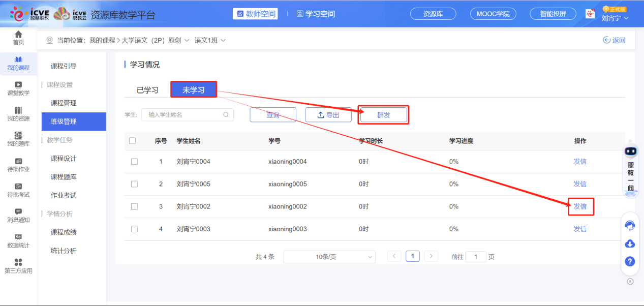Screen dimensions: 644x306
Task: Select 课程成绩 in the side menu
Action: coord(64,232)
